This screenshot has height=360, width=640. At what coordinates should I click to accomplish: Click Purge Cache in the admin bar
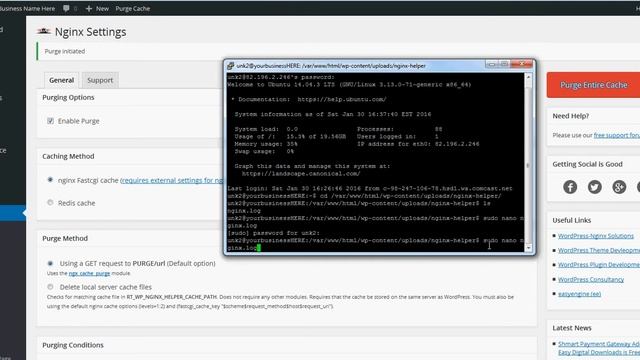(133, 8)
